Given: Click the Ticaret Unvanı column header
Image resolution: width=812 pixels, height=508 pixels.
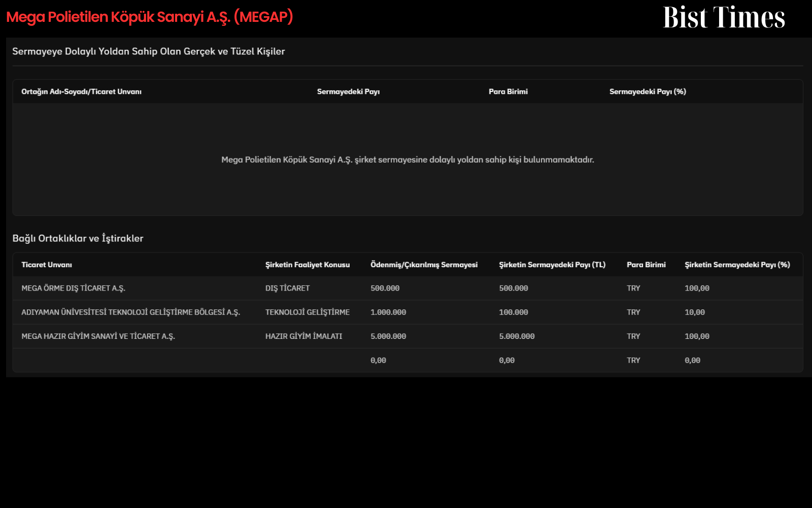Looking at the screenshot, I should [47, 265].
